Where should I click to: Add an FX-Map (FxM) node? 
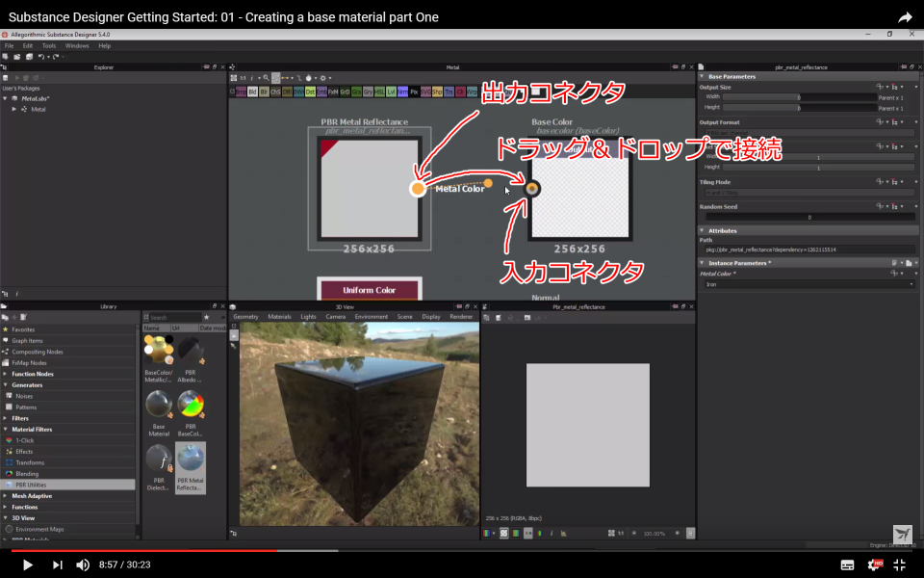point(333,92)
